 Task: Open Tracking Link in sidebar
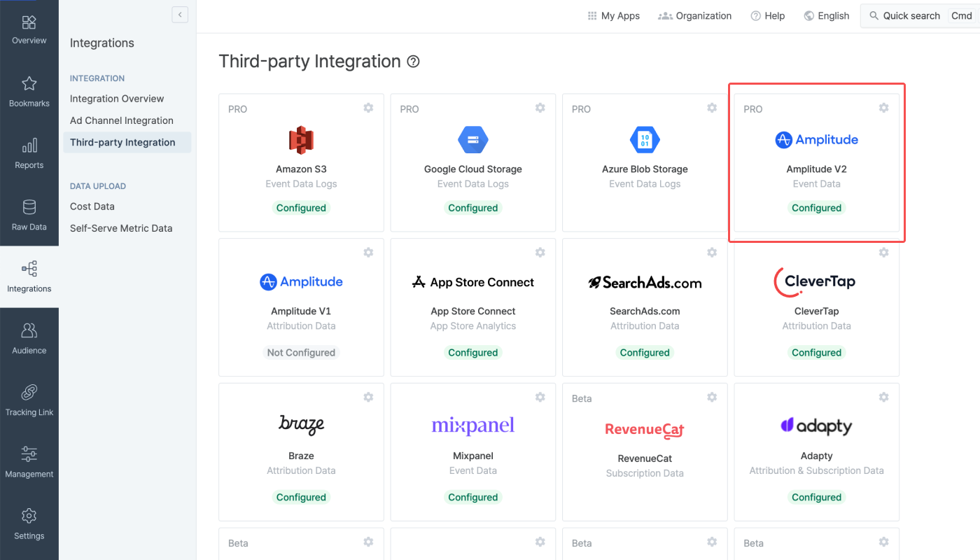29,400
